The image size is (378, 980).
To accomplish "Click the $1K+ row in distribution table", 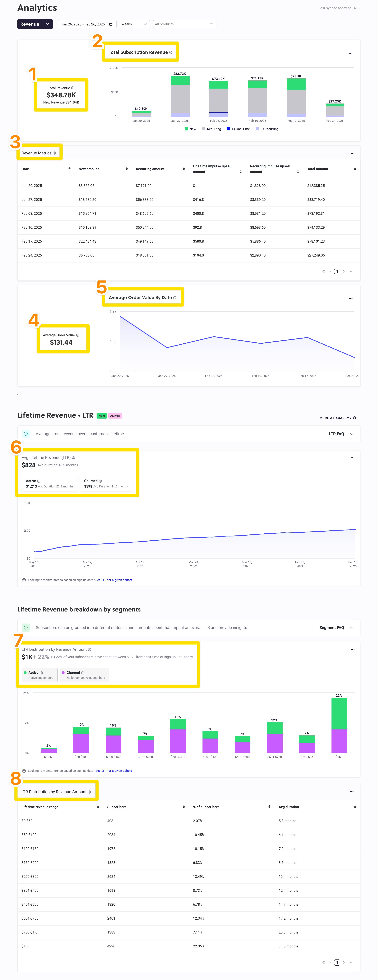I will click(x=189, y=946).
